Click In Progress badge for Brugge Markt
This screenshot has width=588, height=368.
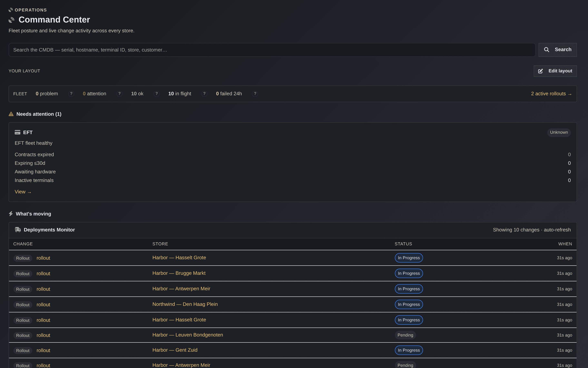(409, 273)
